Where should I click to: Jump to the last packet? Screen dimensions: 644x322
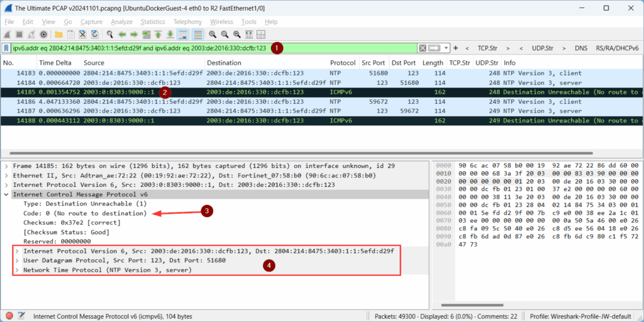pos(170,34)
